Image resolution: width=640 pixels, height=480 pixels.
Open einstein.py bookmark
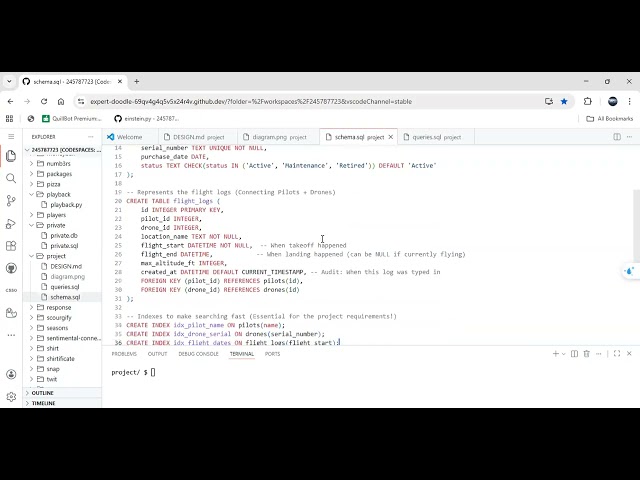point(147,118)
